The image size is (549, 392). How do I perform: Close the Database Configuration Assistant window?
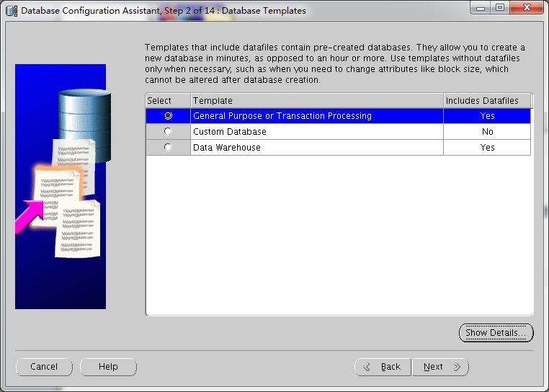pos(527,8)
